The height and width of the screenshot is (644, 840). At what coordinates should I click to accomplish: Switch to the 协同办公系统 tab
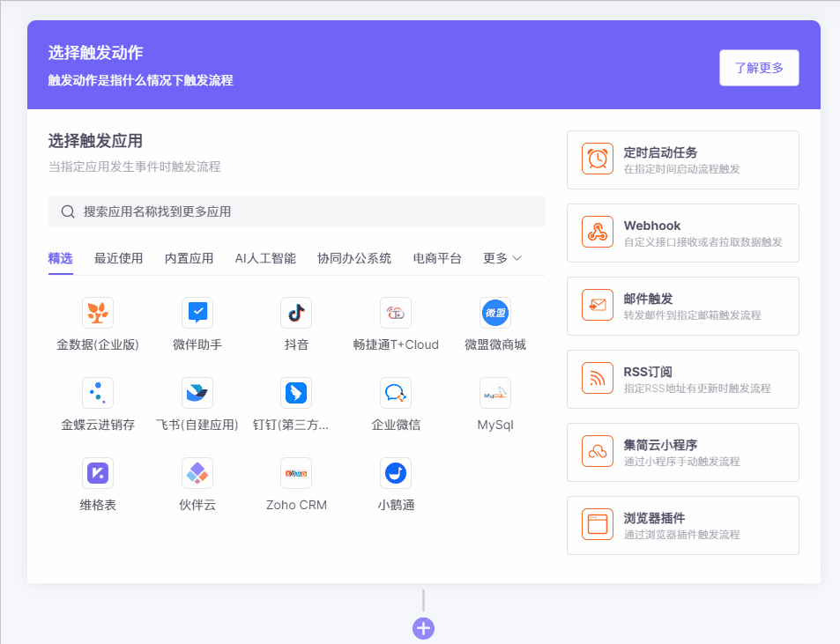pos(354,258)
